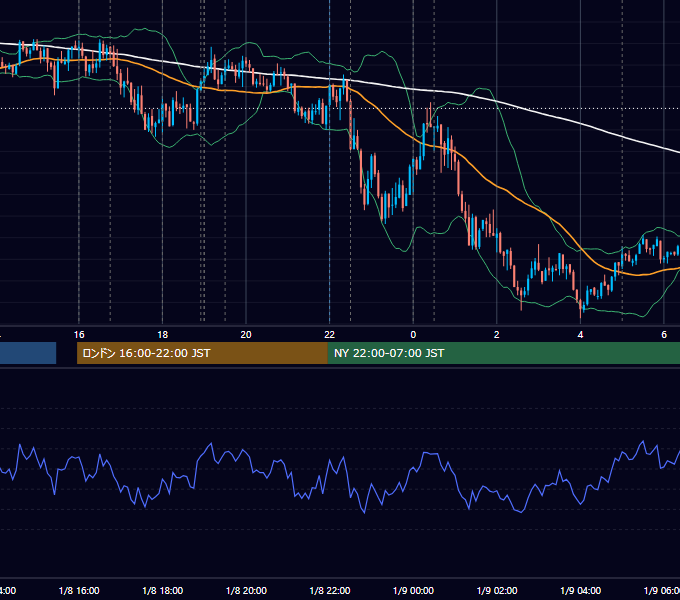The height and width of the screenshot is (600, 680).
Task: Click the 1/9 00:00 label on lower axis
Action: [x=413, y=590]
